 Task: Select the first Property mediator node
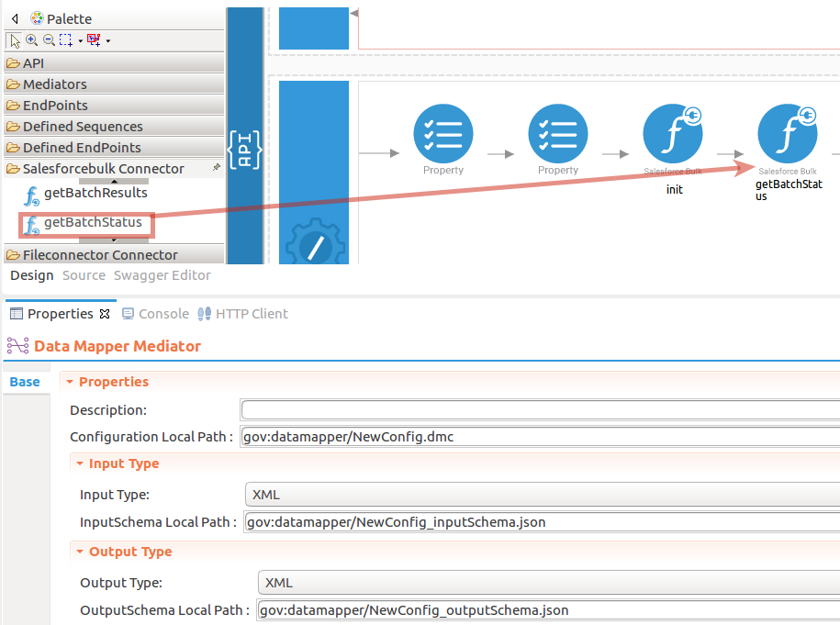point(443,134)
